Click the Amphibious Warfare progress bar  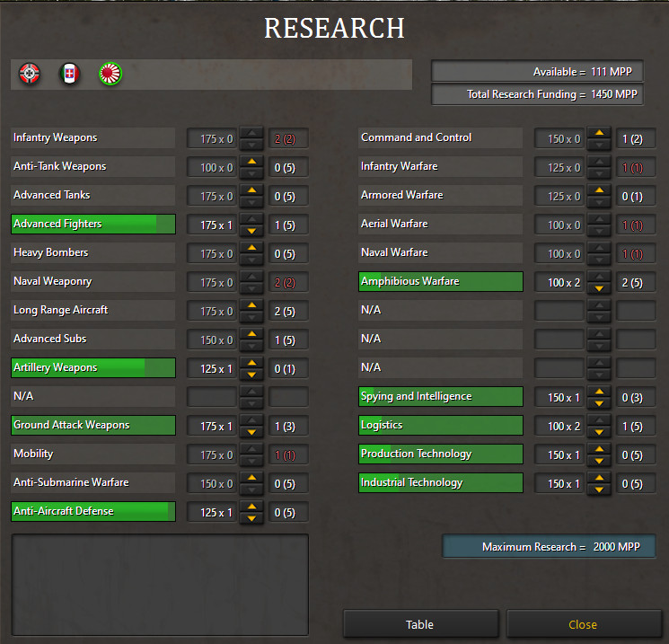441,282
